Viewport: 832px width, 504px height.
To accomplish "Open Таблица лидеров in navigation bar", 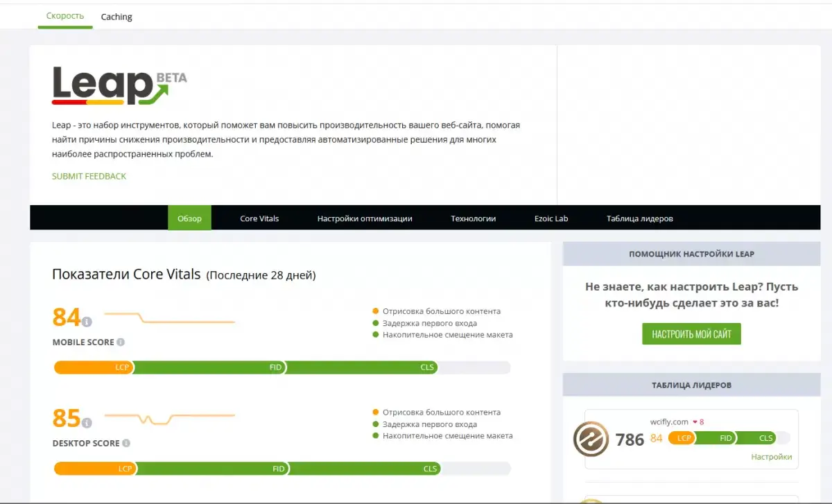I will (639, 218).
